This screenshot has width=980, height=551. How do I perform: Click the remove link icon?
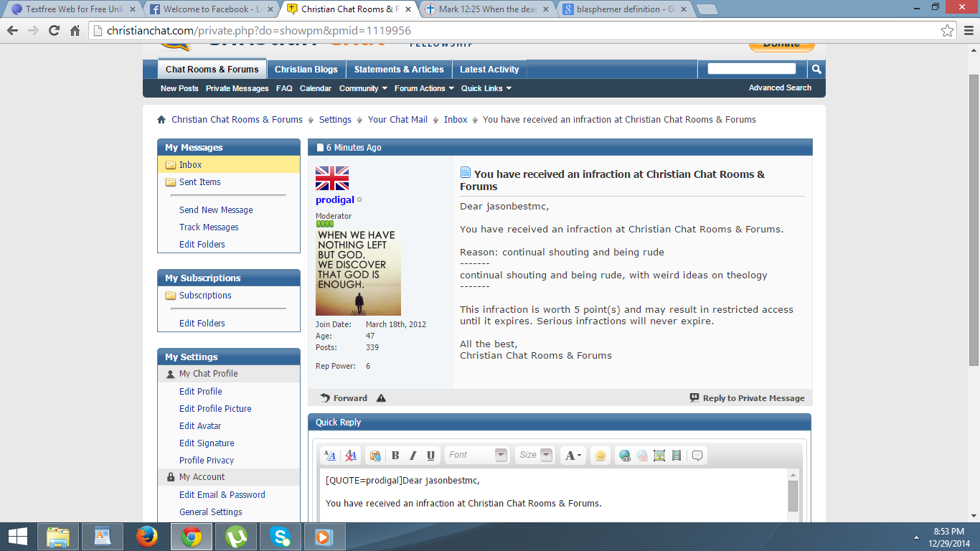click(642, 456)
